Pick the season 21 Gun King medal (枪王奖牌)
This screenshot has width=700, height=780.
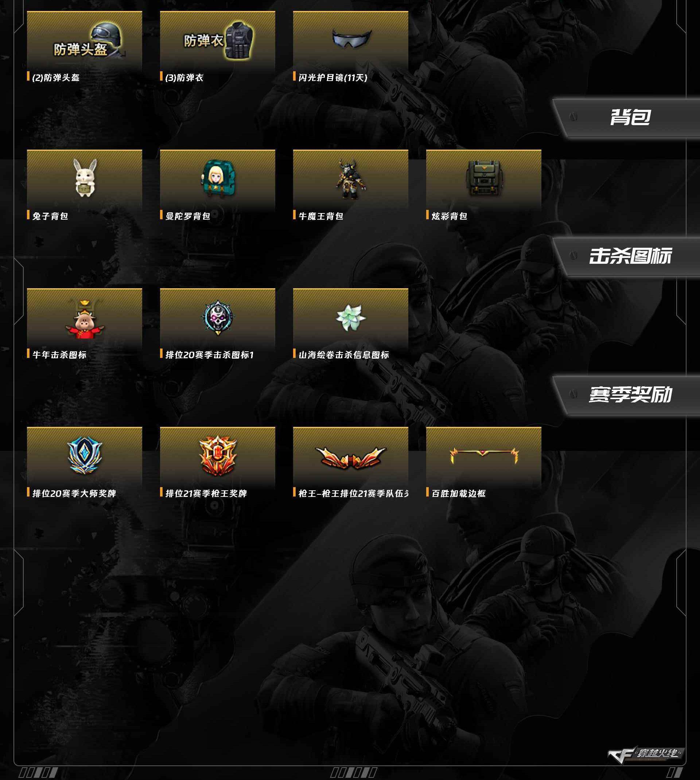(218, 456)
